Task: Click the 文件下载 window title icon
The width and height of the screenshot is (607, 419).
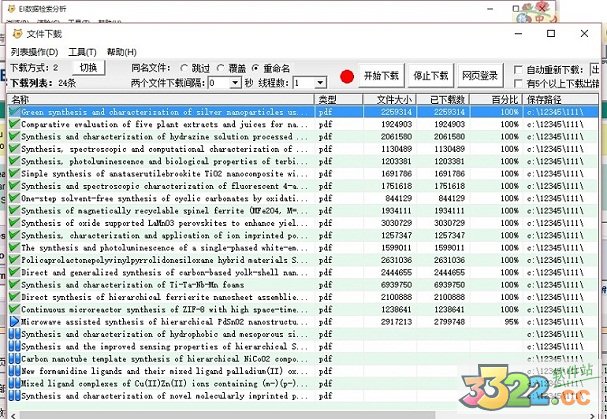Action: [x=17, y=34]
